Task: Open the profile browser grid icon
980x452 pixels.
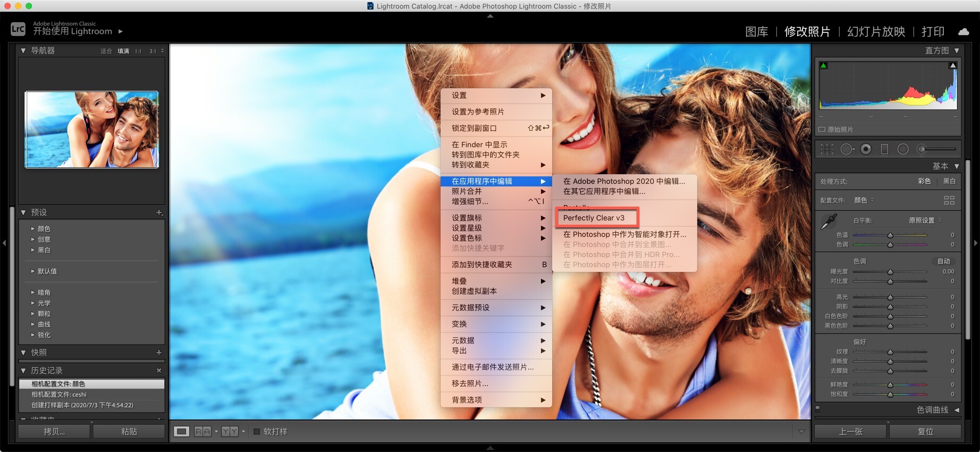Action: pos(949,200)
